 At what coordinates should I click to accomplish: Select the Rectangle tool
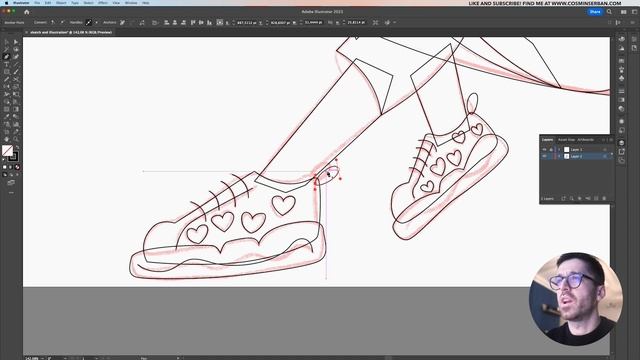coord(6,71)
